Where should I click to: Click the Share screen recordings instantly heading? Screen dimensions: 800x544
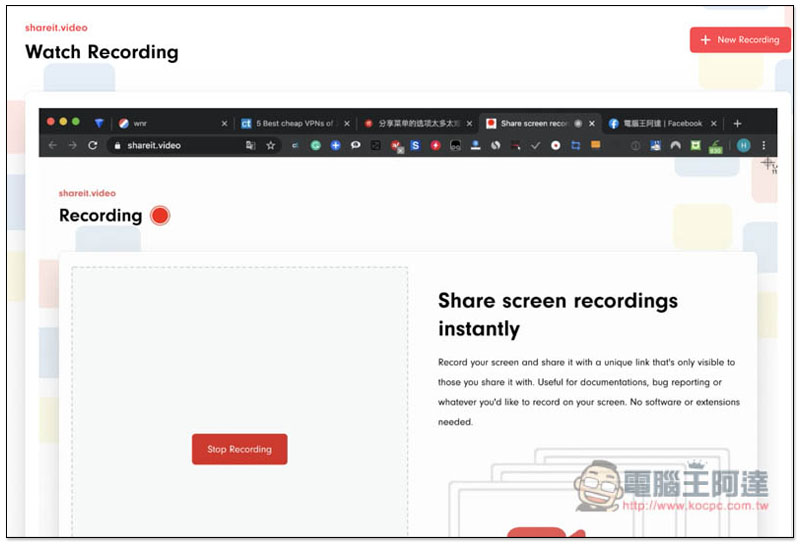pos(558,314)
